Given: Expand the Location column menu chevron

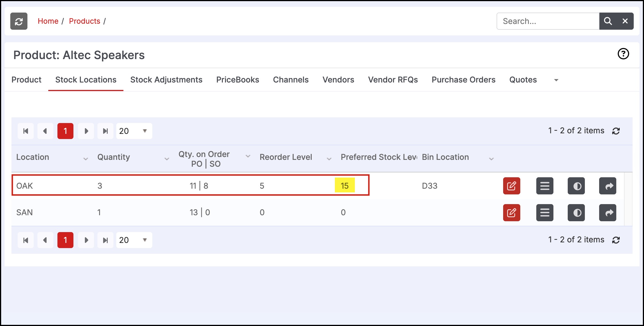Looking at the screenshot, I should tap(85, 159).
